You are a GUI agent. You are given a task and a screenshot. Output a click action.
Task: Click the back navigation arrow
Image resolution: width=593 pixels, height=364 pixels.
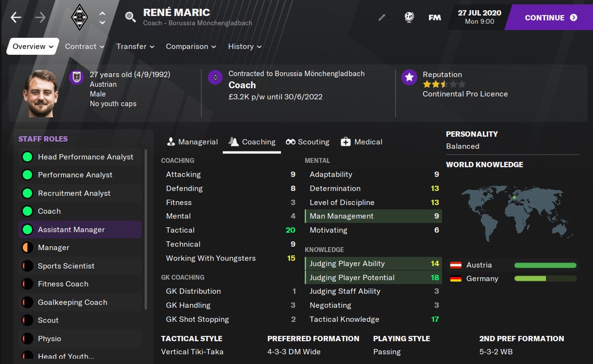[16, 18]
